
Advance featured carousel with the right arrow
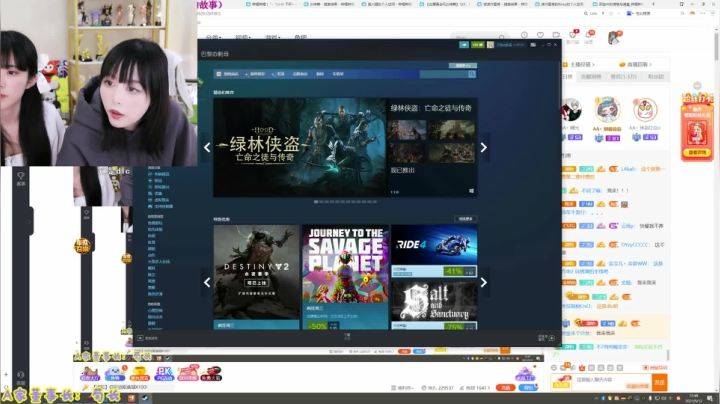click(x=484, y=147)
